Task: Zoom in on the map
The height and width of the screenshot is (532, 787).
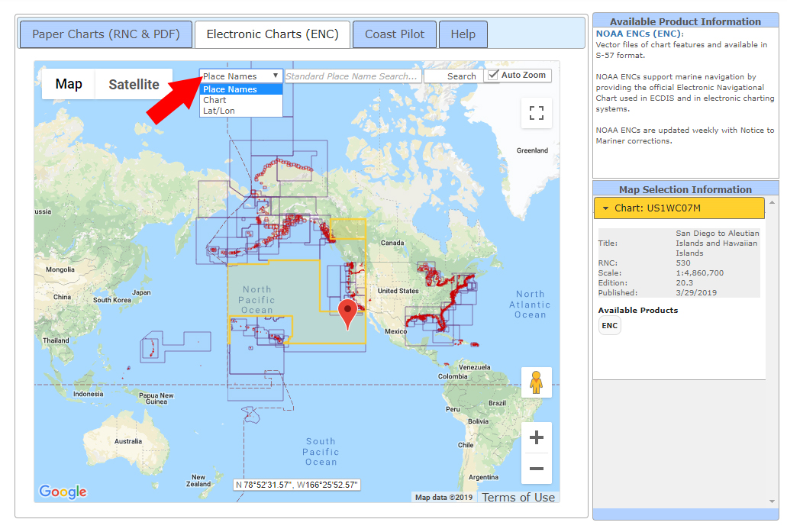Action: coord(537,437)
